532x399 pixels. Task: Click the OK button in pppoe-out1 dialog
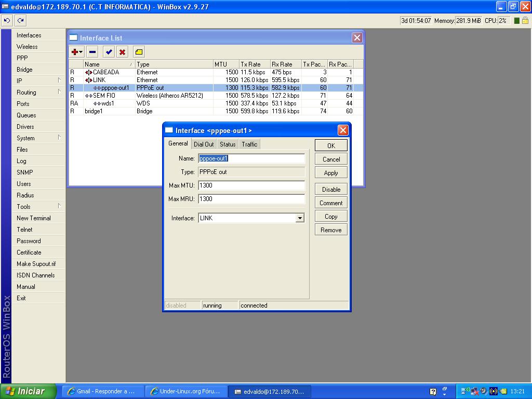tap(331, 145)
